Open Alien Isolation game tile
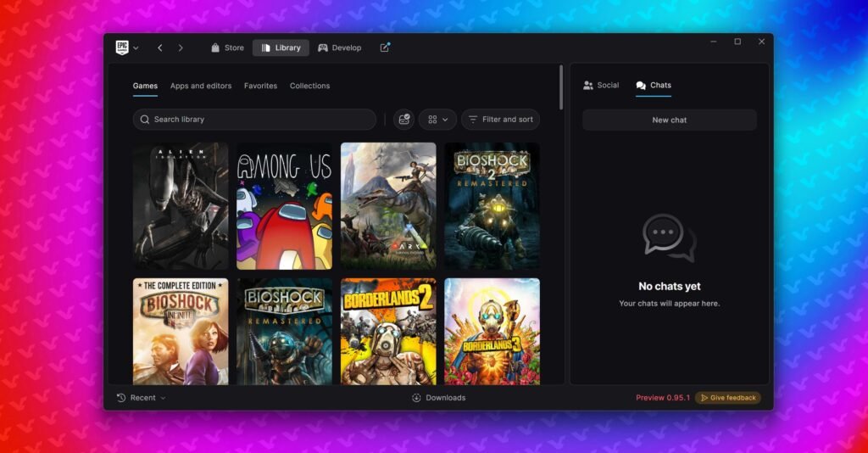This screenshot has width=868, height=453. pyautogui.click(x=181, y=206)
